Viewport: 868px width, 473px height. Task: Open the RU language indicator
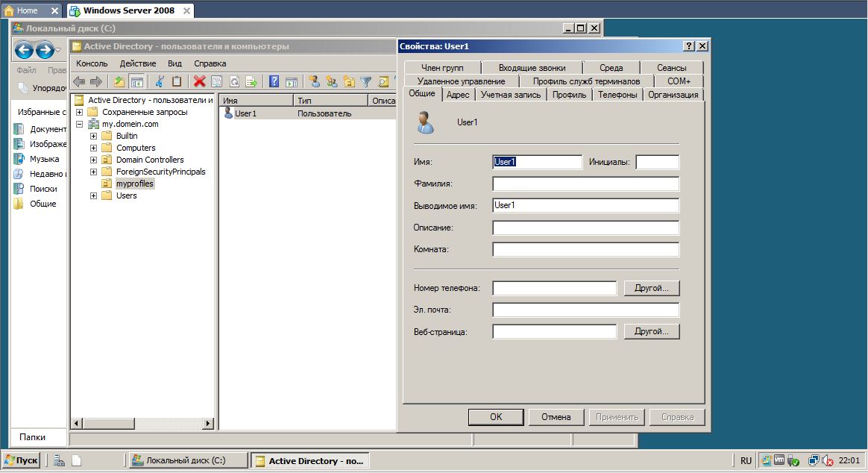746,460
